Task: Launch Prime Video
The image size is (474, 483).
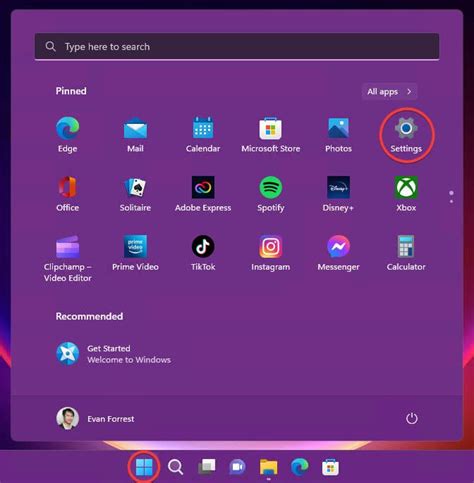Action: [135, 253]
